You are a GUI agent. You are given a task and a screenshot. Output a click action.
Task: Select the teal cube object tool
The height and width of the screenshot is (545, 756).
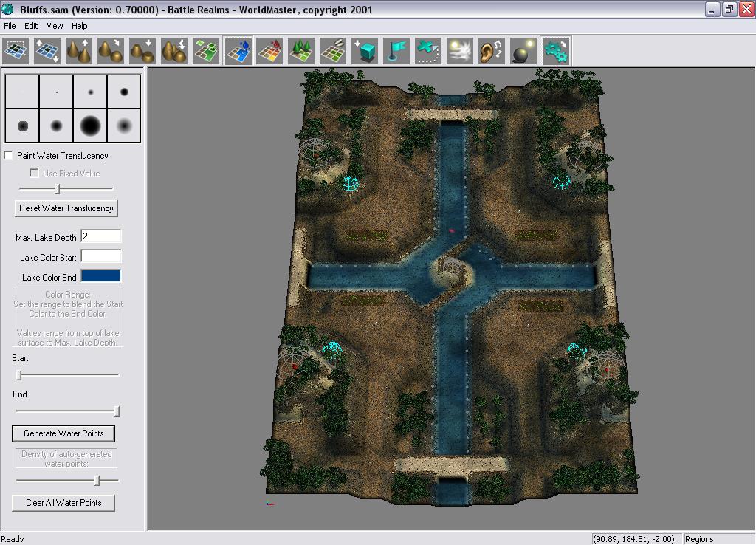[365, 51]
